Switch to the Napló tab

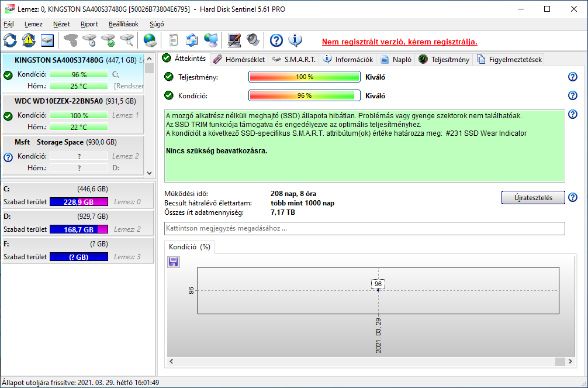pyautogui.click(x=396, y=59)
